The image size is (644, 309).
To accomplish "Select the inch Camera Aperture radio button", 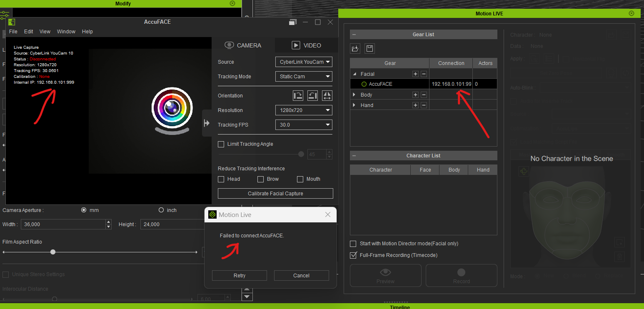I will pos(161,210).
